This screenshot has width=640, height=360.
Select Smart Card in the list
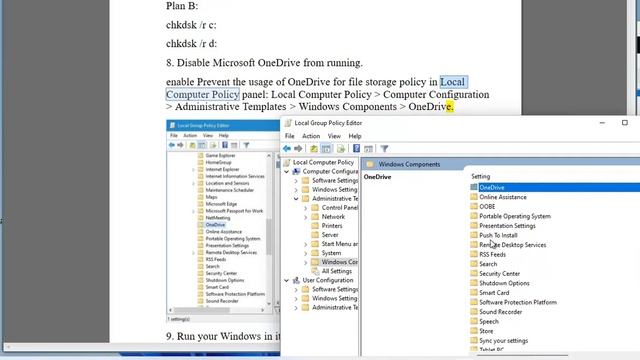[x=494, y=293]
